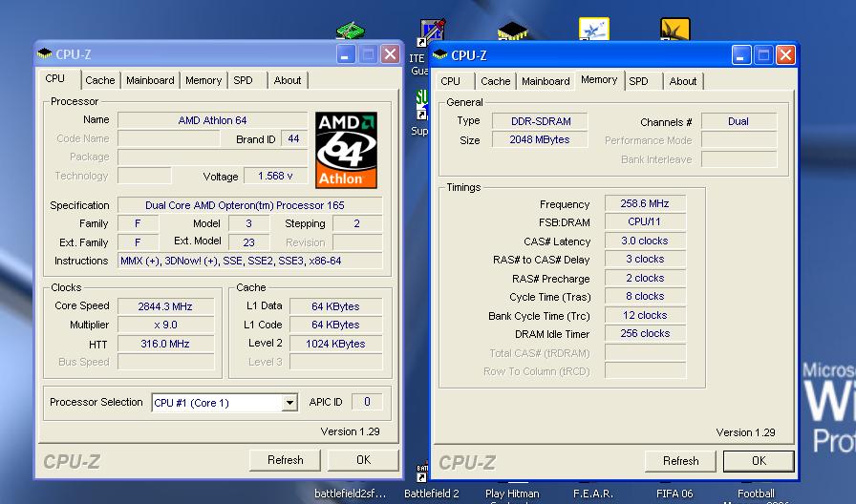The image size is (856, 504).
Task: Open the Battlefield 2 desktop shortcut icon
Action: (422, 472)
